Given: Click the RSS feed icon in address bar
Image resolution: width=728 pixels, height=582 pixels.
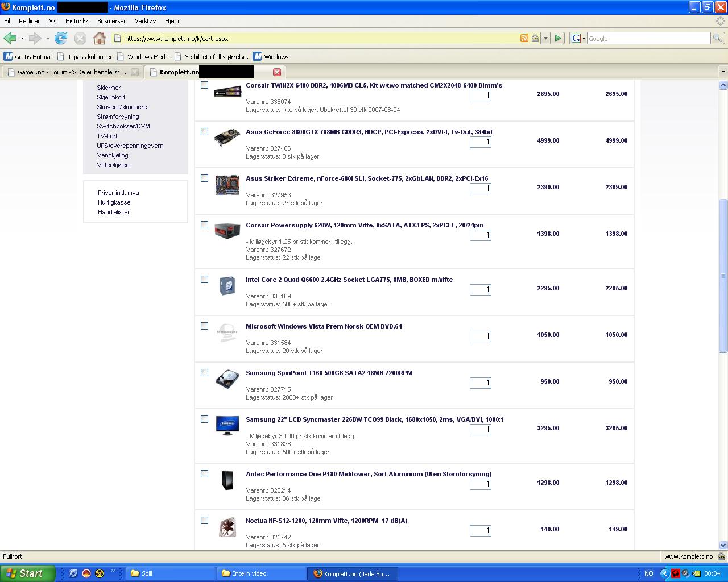Looking at the screenshot, I should coord(524,38).
